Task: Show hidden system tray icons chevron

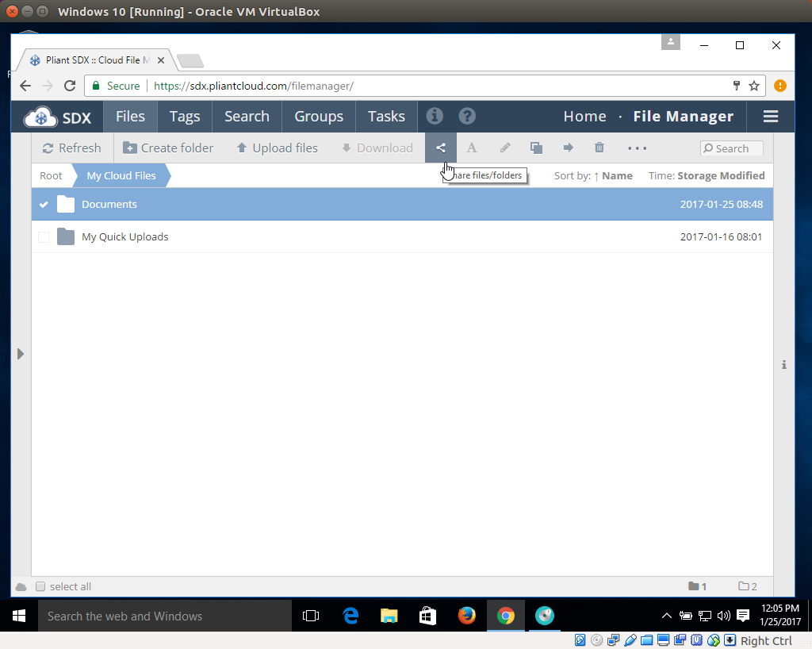Action: coord(666,616)
